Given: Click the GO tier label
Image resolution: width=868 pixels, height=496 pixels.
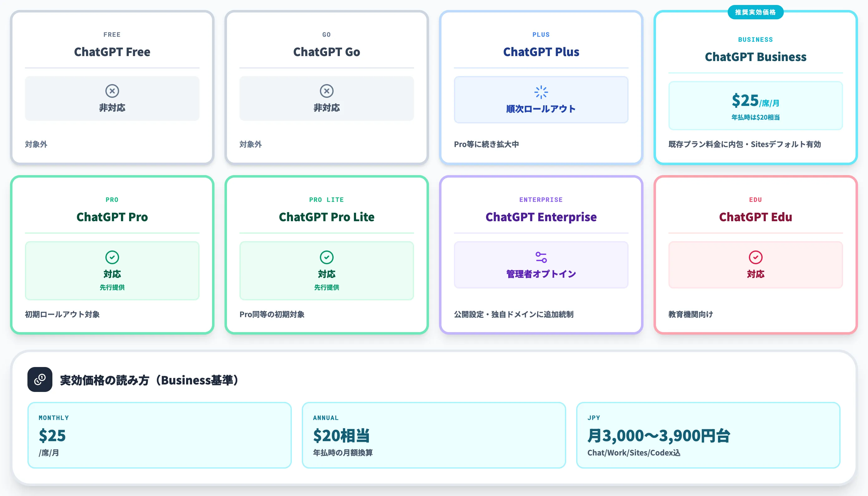Looking at the screenshot, I should [x=326, y=34].
